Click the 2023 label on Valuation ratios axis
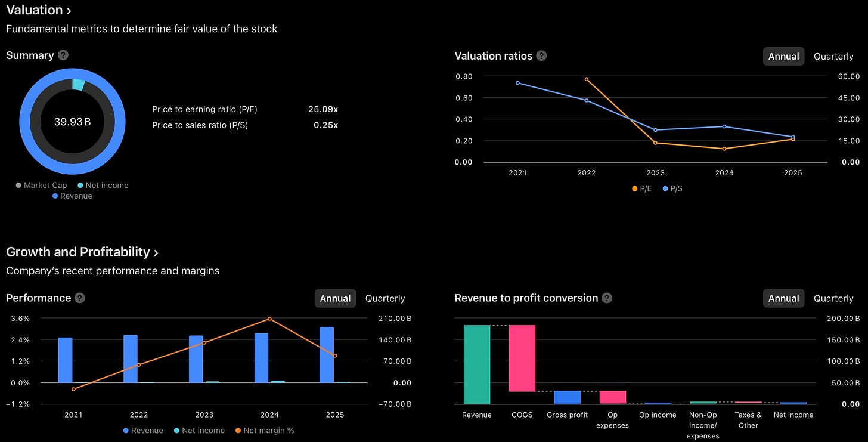The height and width of the screenshot is (442, 868). (x=655, y=173)
